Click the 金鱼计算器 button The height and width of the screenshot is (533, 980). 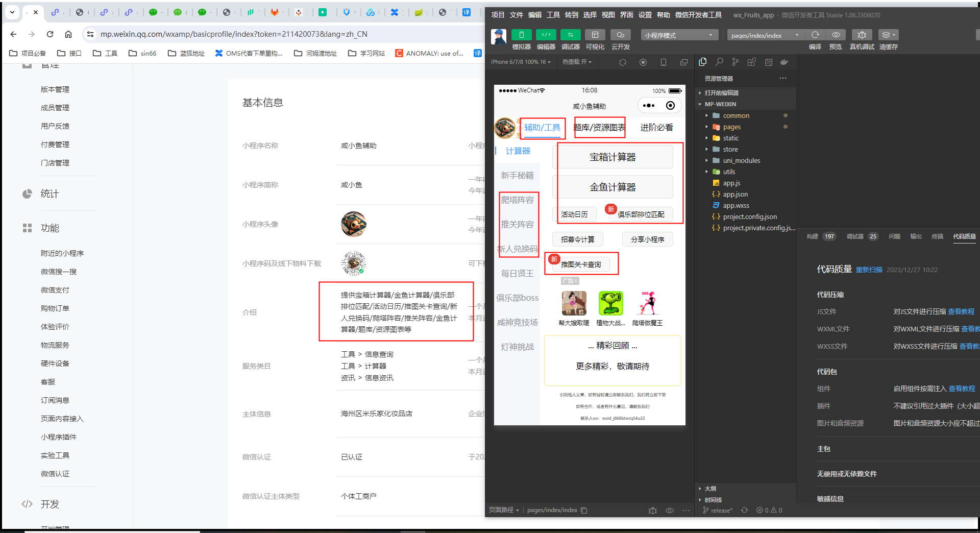click(x=612, y=187)
